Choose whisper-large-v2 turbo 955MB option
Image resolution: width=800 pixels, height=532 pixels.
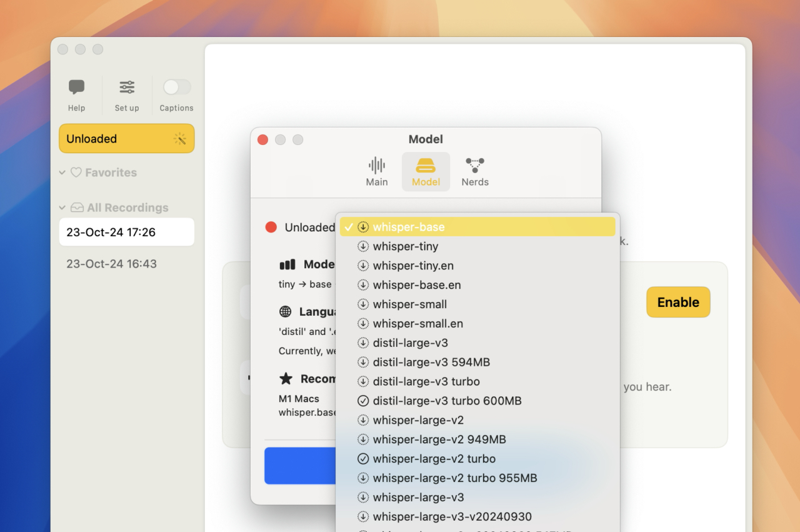tap(477, 478)
